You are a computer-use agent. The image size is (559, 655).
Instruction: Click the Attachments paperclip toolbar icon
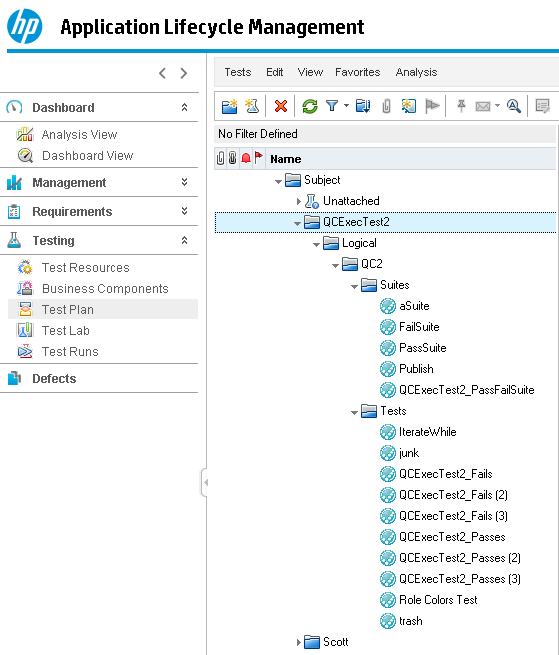coord(386,106)
